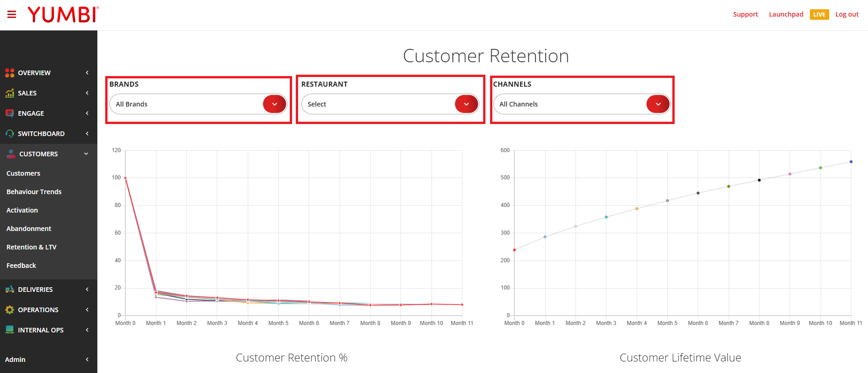Expand the Admin menu chevron
Screen dimensions: 868x373
tap(87, 360)
